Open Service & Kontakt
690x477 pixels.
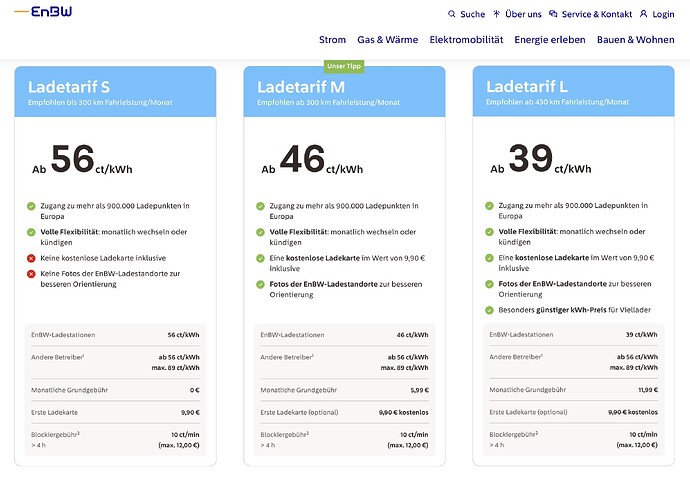tap(597, 14)
